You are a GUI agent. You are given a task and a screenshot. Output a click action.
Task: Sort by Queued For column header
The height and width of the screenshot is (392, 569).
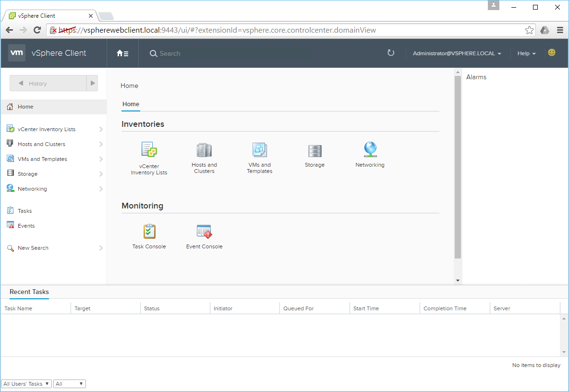pyautogui.click(x=315, y=308)
